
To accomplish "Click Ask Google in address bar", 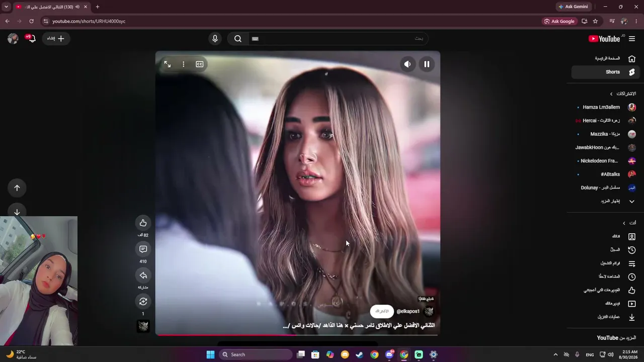I will pos(559,21).
